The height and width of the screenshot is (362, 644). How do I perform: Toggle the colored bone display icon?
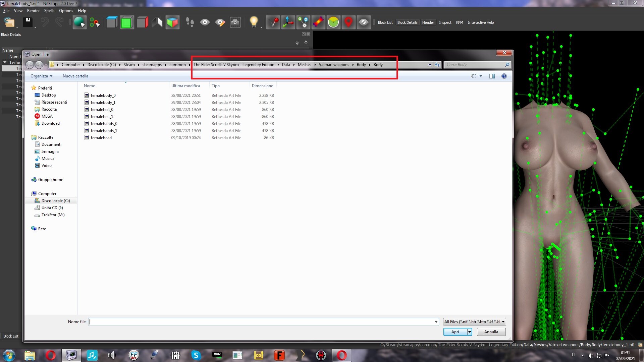pos(318,22)
